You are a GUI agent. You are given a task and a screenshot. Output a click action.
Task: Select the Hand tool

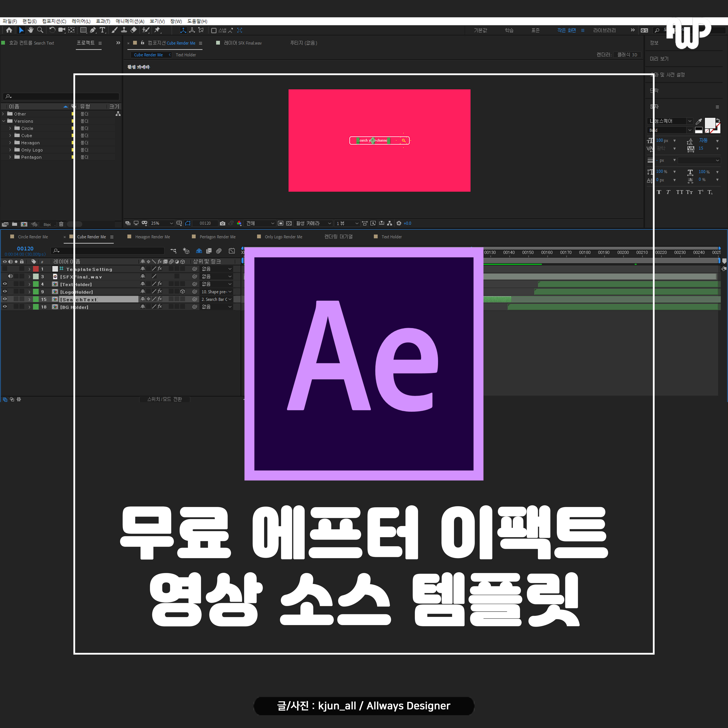coord(31,30)
